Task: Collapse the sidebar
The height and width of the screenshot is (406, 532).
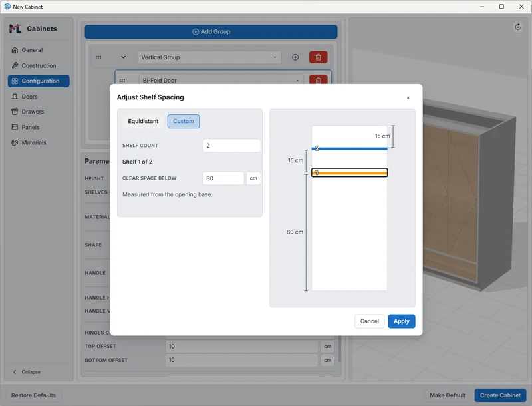Action: (x=27, y=372)
